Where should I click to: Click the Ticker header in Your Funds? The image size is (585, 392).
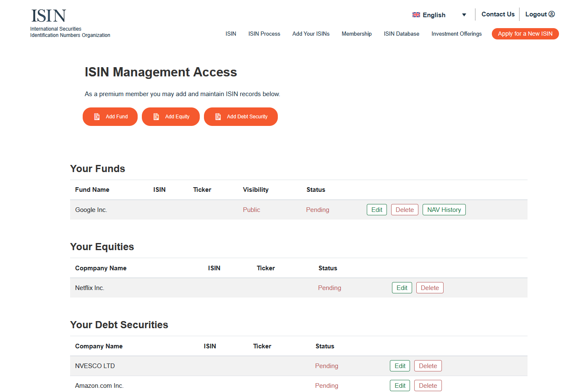point(202,190)
